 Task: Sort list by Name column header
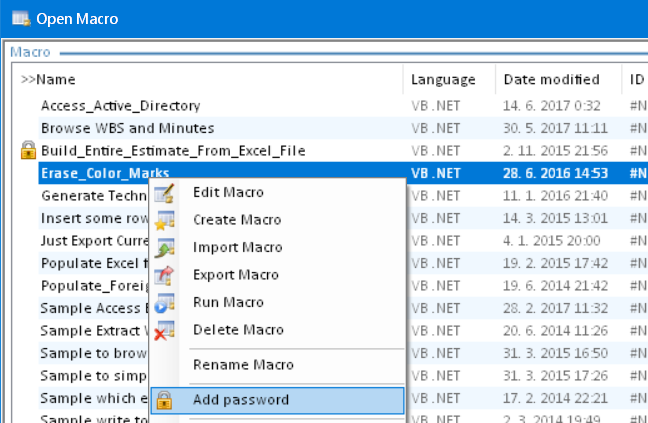[60, 79]
